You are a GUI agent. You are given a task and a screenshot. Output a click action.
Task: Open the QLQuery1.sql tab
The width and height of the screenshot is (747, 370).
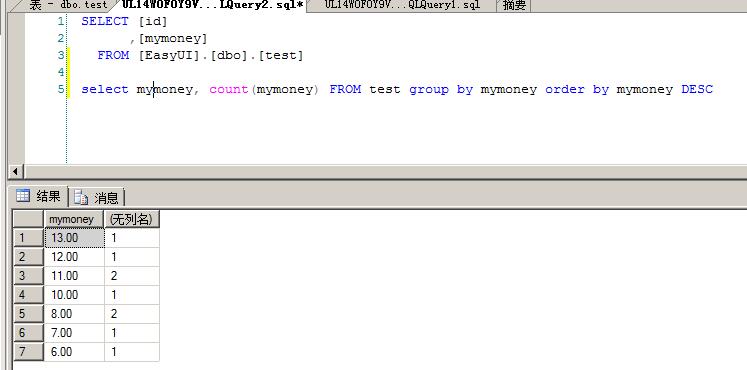(x=402, y=5)
